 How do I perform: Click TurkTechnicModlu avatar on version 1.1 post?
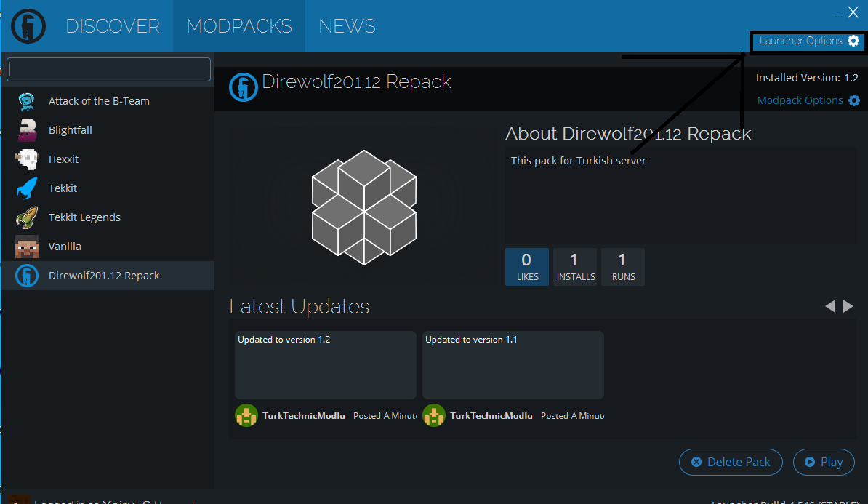click(434, 415)
